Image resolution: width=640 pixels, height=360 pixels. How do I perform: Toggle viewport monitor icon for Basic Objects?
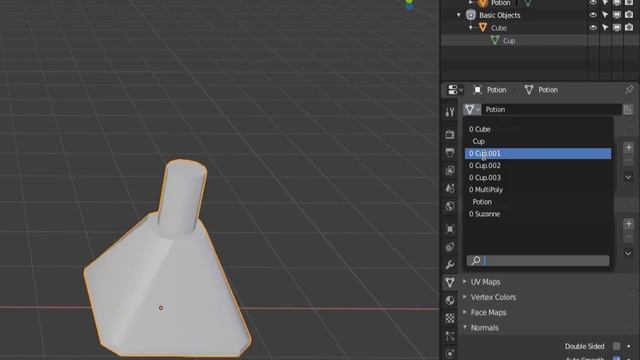point(617,15)
